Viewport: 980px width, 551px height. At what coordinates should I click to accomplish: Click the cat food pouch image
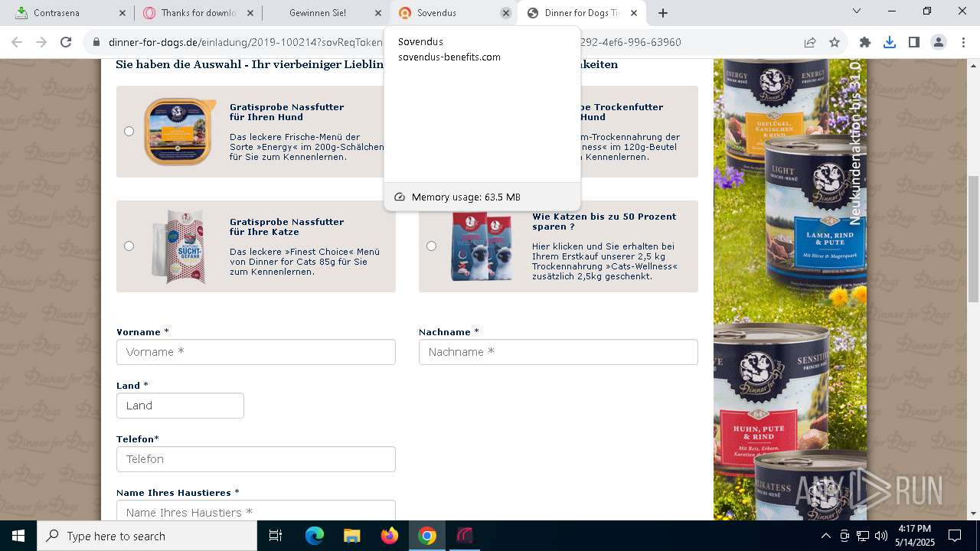[179, 246]
